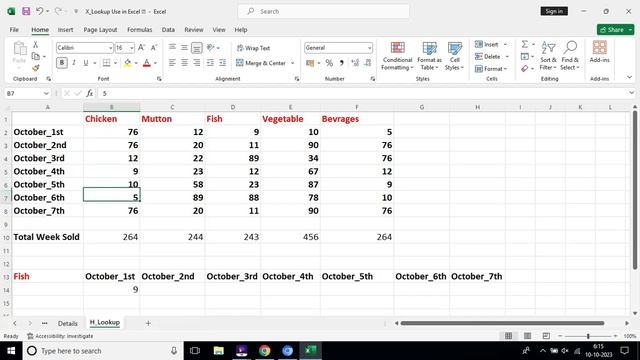This screenshot has width=640, height=360.
Task: Open the font size dropdown
Action: [131, 48]
